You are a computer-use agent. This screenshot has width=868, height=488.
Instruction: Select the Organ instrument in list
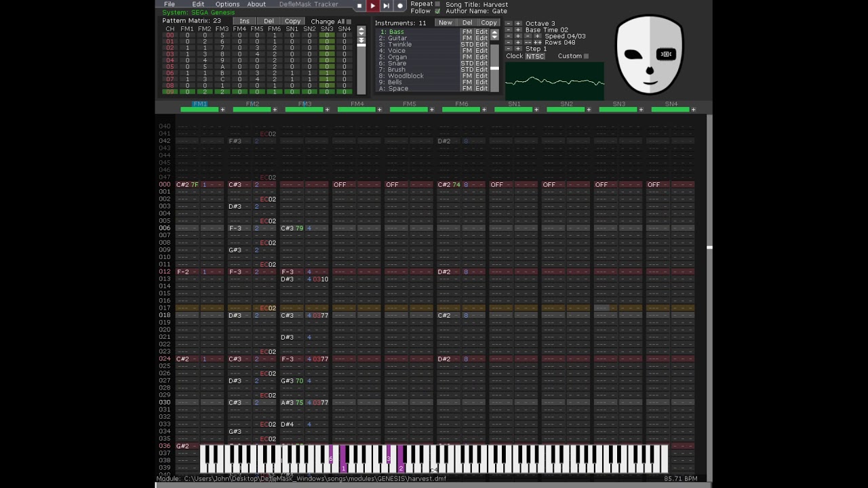397,57
